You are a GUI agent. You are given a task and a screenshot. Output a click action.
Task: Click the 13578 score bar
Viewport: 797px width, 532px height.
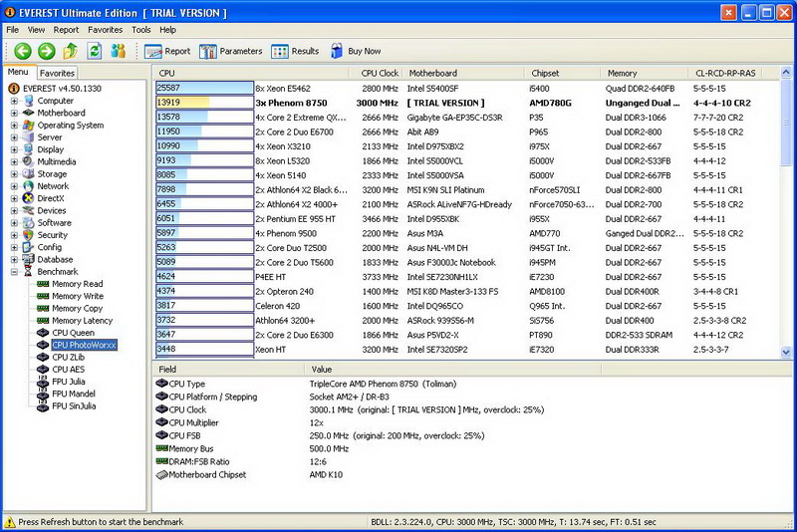click(x=204, y=117)
